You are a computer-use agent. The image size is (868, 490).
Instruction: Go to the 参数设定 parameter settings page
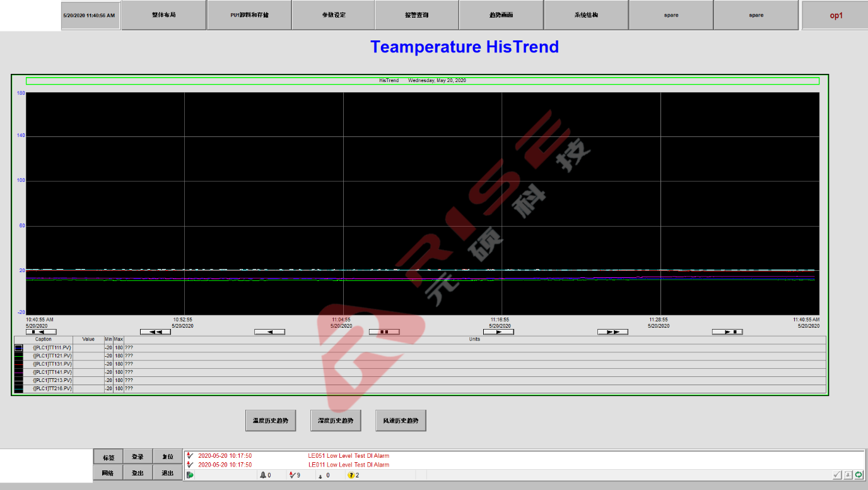[x=333, y=15]
